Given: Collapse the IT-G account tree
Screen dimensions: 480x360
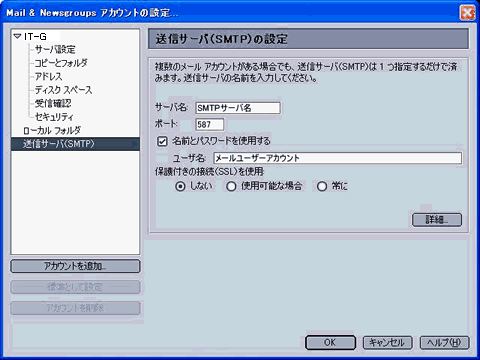Looking at the screenshot, I should coord(17,36).
